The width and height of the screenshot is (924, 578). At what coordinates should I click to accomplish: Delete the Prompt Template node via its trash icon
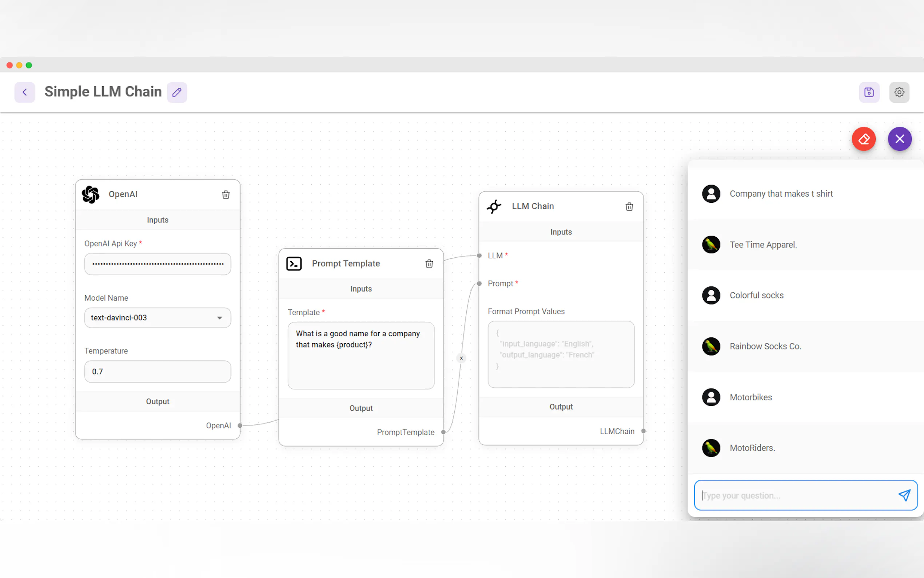pos(429,264)
